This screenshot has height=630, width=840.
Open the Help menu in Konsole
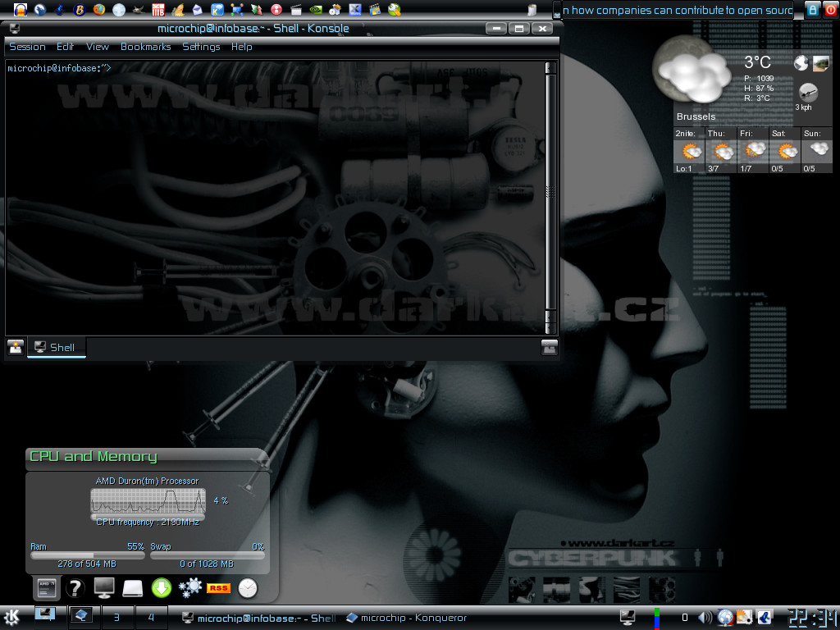[x=242, y=47]
